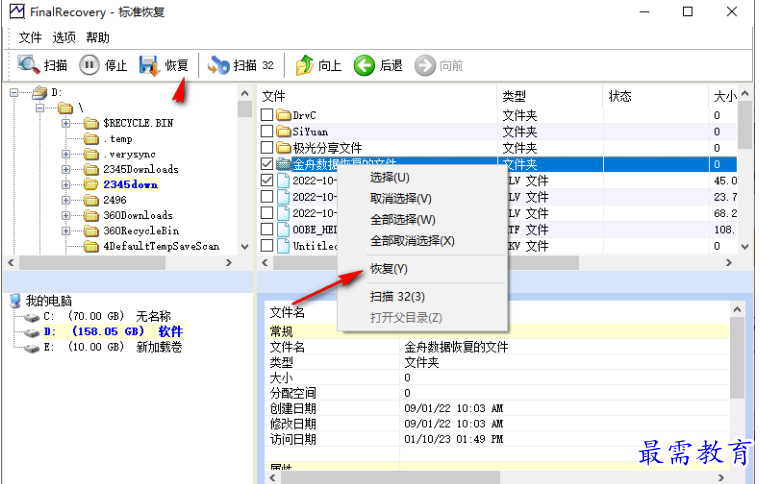Viewport: 760px width, 484px height.
Task: Collapse the backslash root folder node
Action: tap(40, 108)
